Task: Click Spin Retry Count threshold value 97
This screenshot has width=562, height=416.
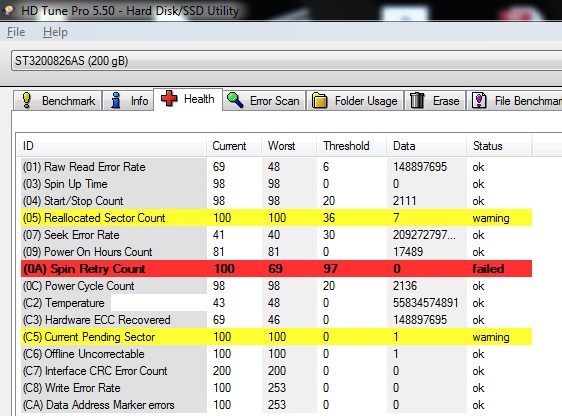Action: pos(330,269)
